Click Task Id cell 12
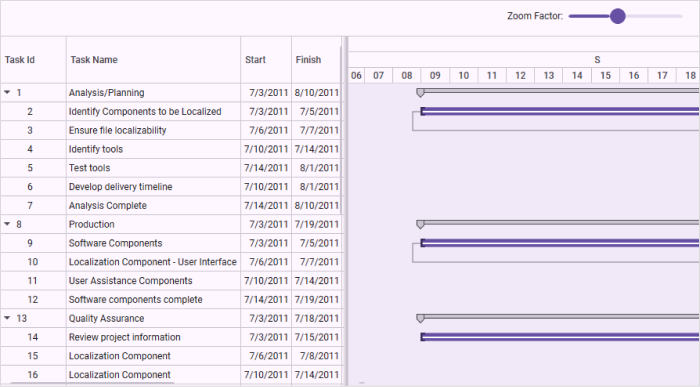The height and width of the screenshot is (387, 700). pyautogui.click(x=33, y=300)
